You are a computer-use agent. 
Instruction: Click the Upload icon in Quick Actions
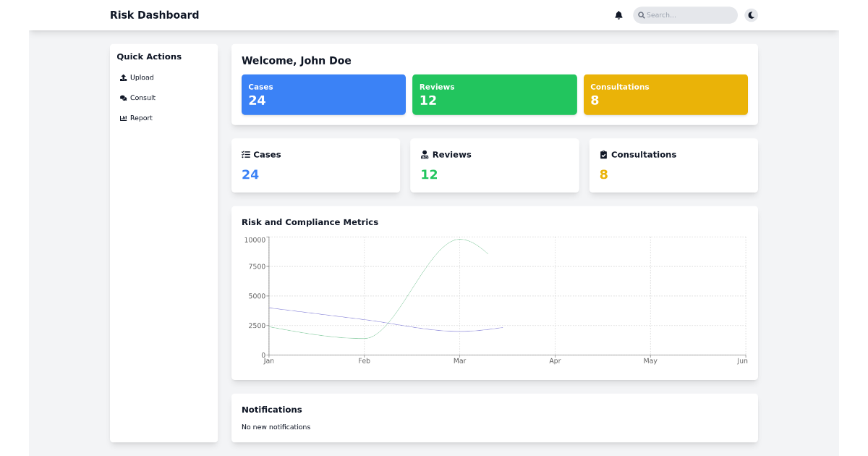[123, 77]
